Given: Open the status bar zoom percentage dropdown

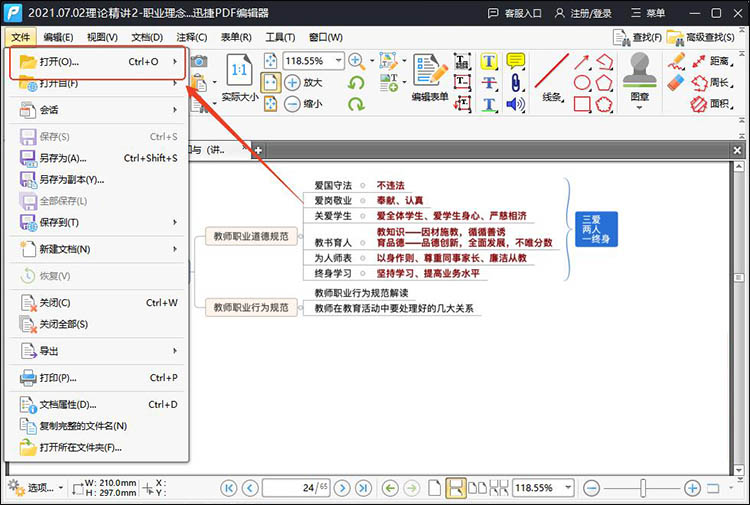Looking at the screenshot, I should point(568,488).
